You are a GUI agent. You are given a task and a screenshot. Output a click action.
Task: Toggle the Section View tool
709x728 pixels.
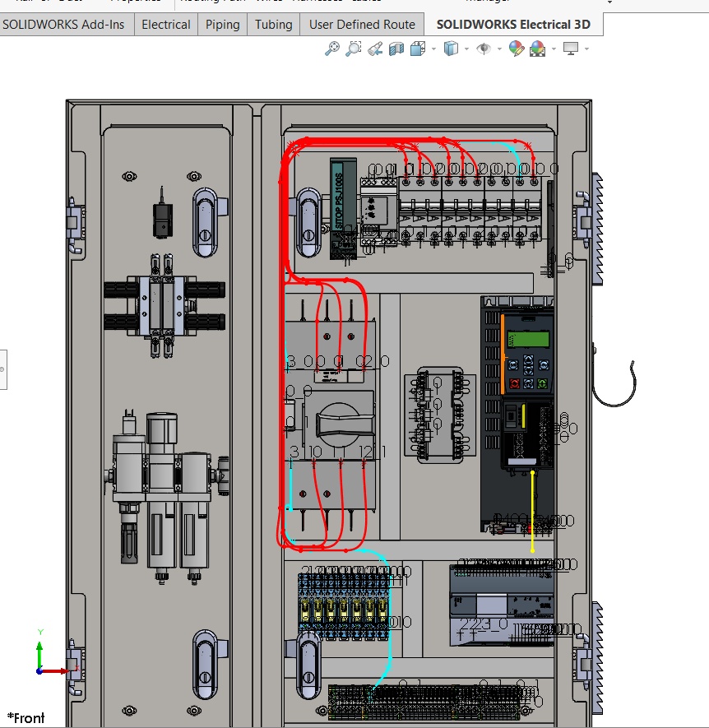pyautogui.click(x=396, y=49)
